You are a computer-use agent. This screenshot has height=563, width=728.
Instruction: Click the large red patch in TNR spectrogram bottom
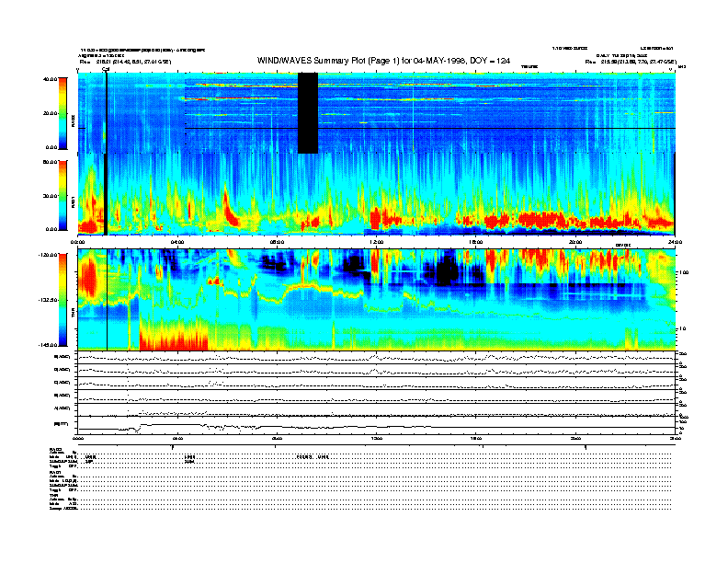point(174,338)
